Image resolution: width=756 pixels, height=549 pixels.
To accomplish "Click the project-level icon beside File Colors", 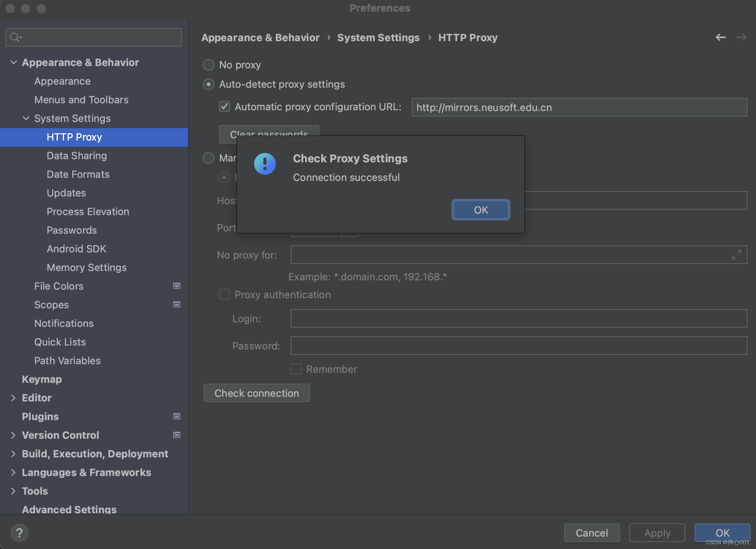I will pyautogui.click(x=177, y=286).
